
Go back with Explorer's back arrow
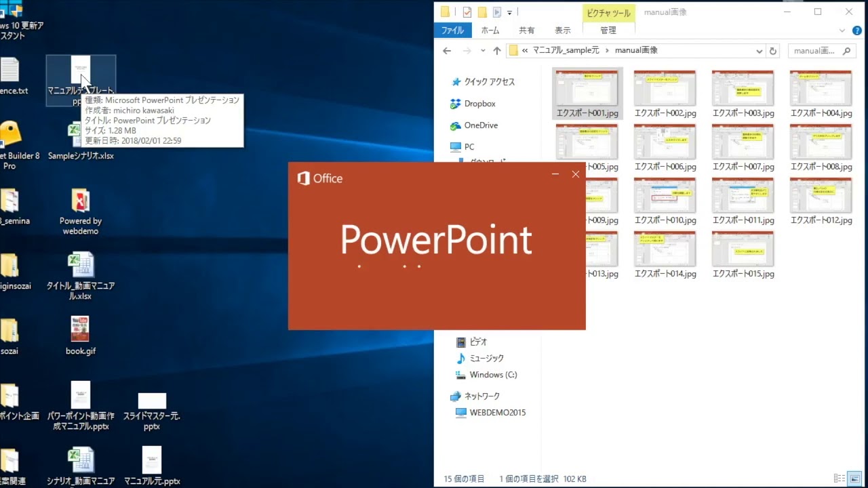click(446, 50)
